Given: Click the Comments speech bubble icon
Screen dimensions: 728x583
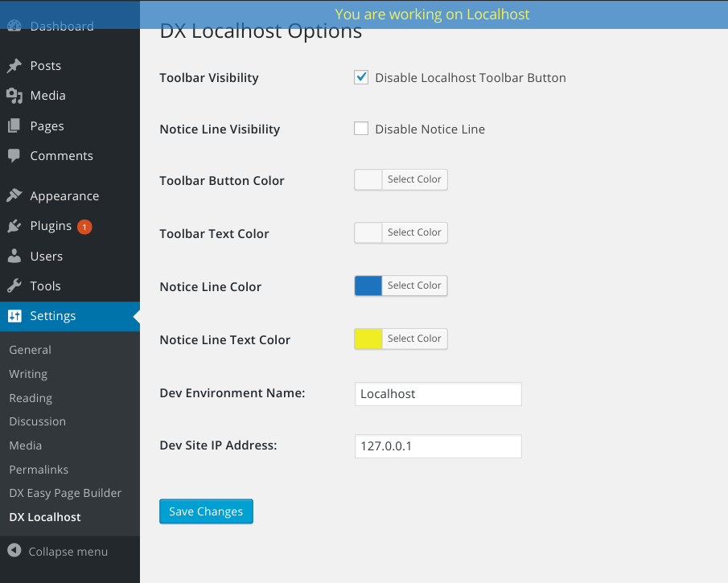Looking at the screenshot, I should pos(14,156).
